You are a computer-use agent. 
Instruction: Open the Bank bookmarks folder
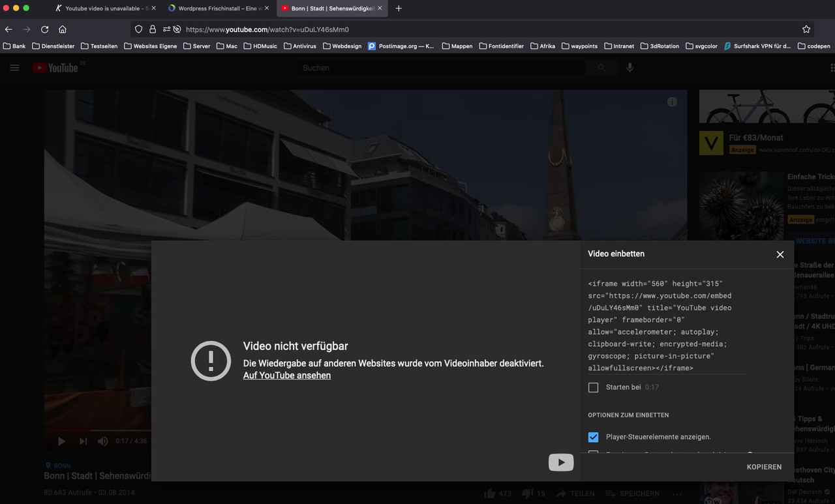point(14,46)
